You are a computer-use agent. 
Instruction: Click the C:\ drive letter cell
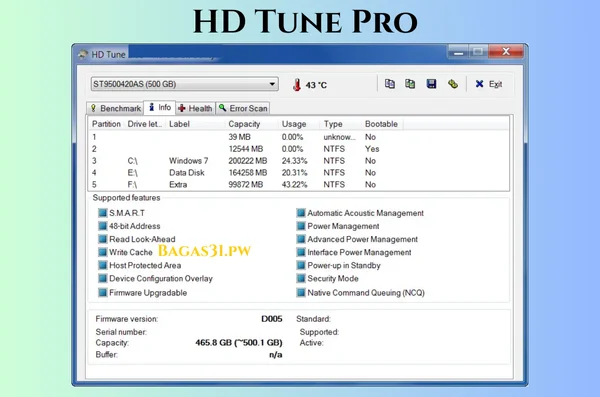click(132, 161)
